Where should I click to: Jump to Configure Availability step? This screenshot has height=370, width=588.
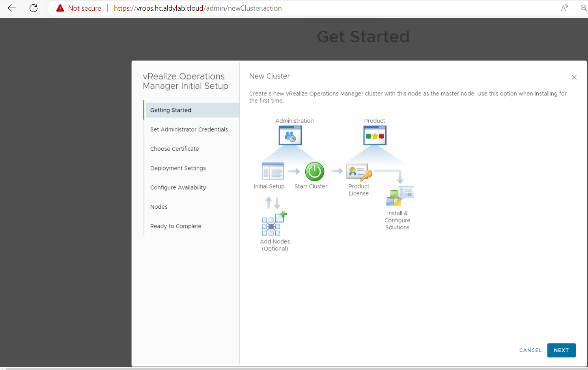[x=178, y=188]
